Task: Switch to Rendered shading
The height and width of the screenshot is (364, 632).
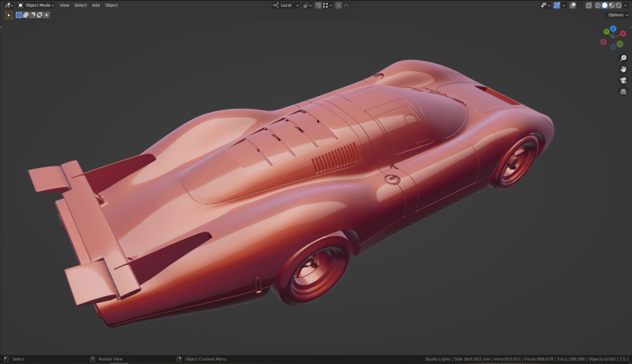Action: pos(618,5)
